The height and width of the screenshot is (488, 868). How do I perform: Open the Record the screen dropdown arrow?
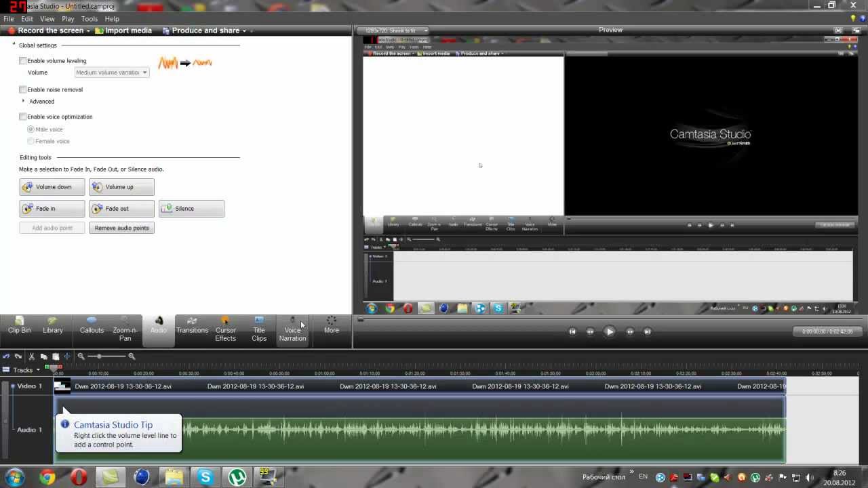(x=89, y=30)
